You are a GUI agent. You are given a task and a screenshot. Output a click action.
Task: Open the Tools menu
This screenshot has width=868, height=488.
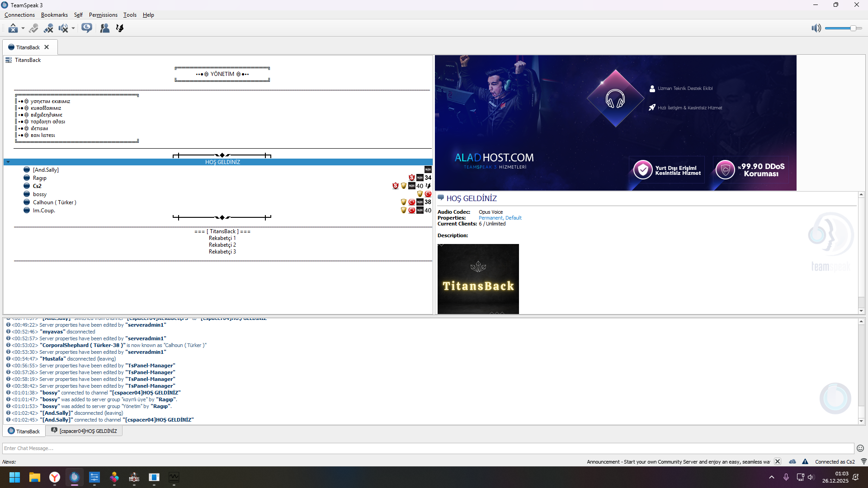coord(130,15)
